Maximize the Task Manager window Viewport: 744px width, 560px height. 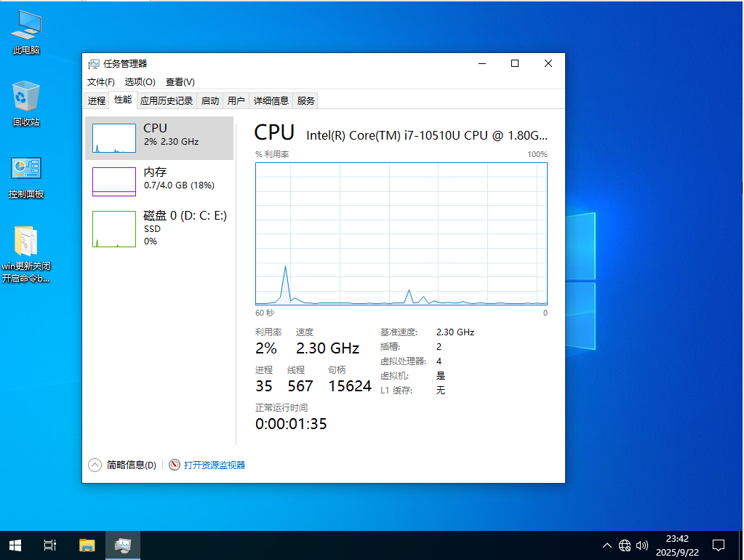pos(515,63)
